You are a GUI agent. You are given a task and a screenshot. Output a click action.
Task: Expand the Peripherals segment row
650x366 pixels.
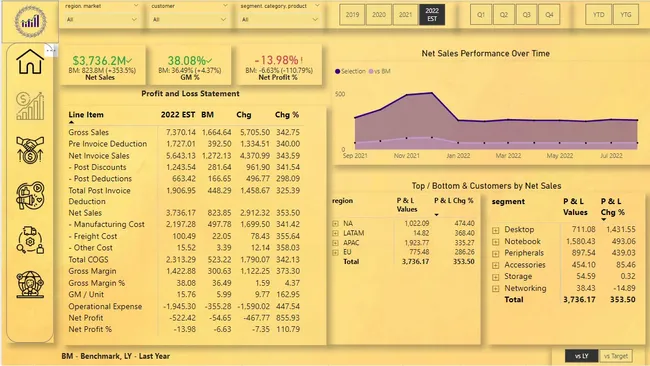(x=496, y=253)
